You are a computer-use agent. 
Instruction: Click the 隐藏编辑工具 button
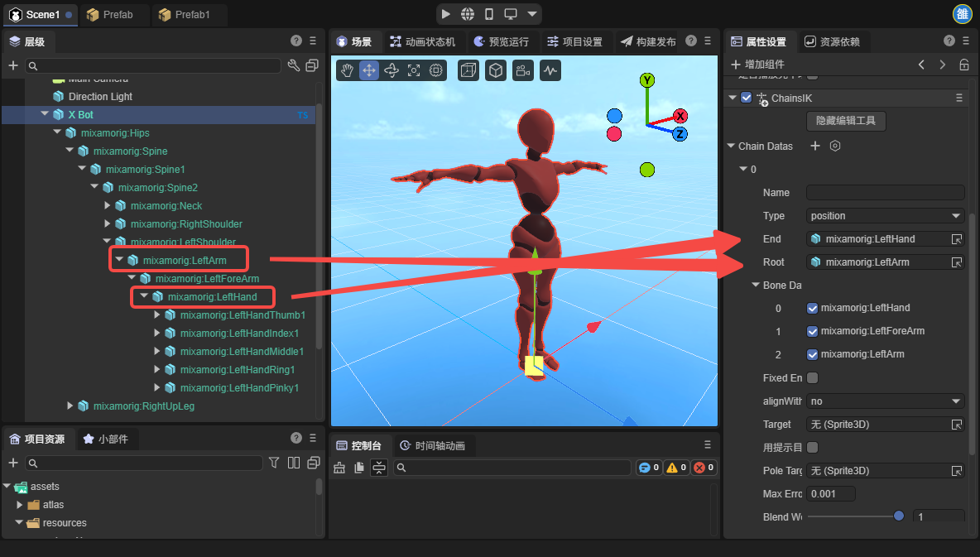pos(846,121)
